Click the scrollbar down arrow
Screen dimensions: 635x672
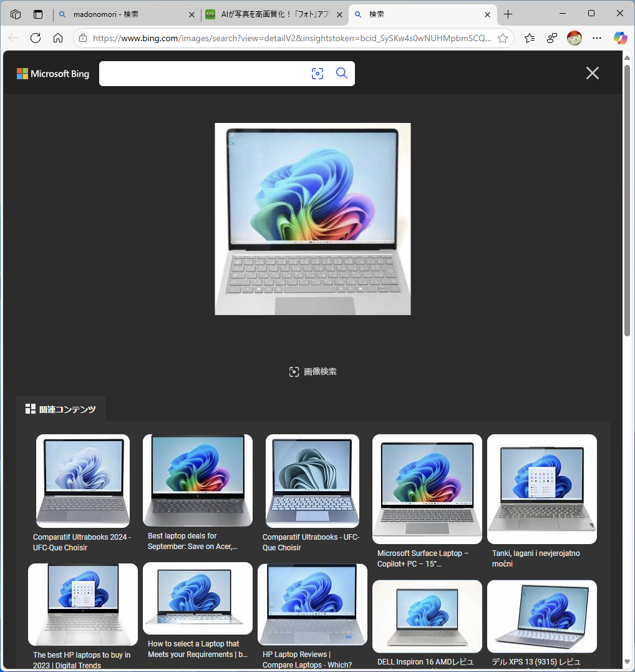[x=627, y=662]
